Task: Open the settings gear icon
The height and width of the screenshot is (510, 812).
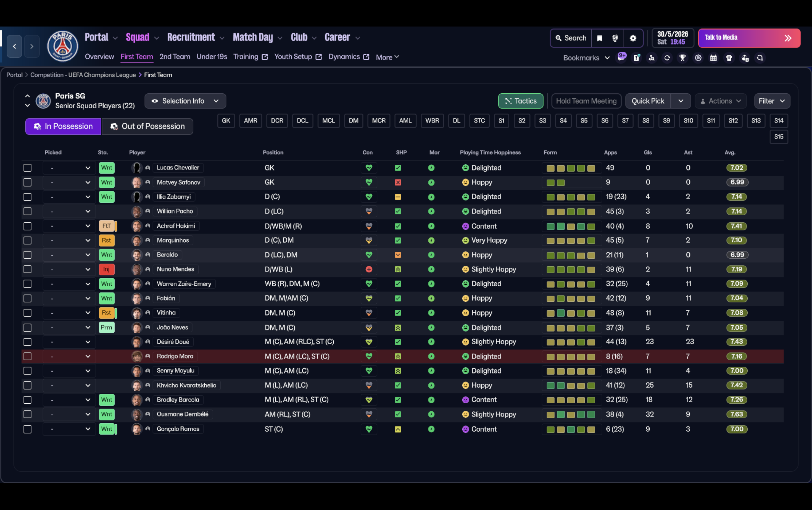Action: (632, 38)
